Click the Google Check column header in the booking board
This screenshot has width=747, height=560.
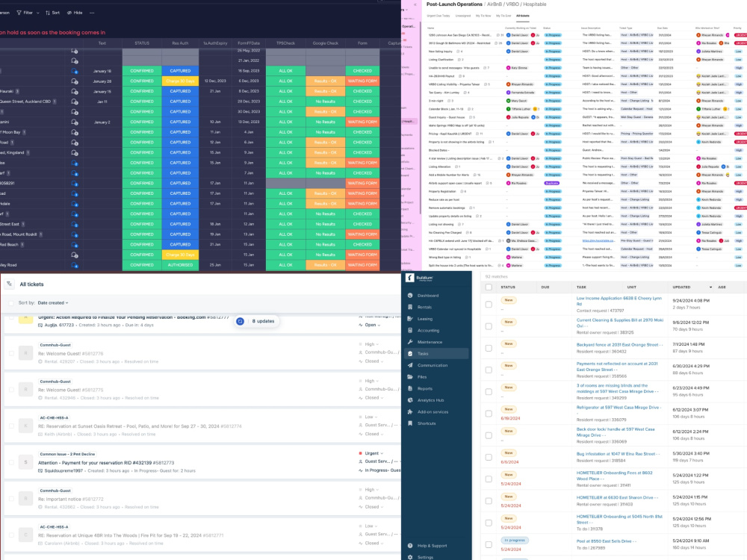[x=326, y=43]
